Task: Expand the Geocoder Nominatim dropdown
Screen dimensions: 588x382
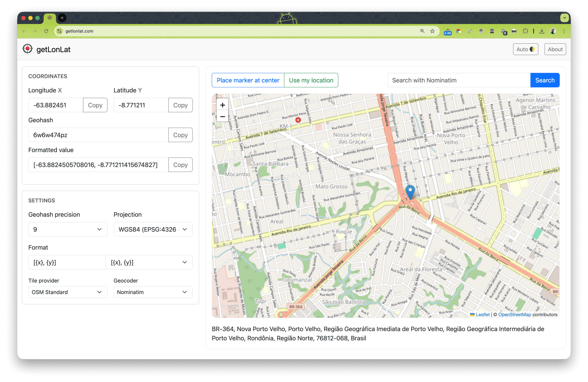Action: pos(153,292)
